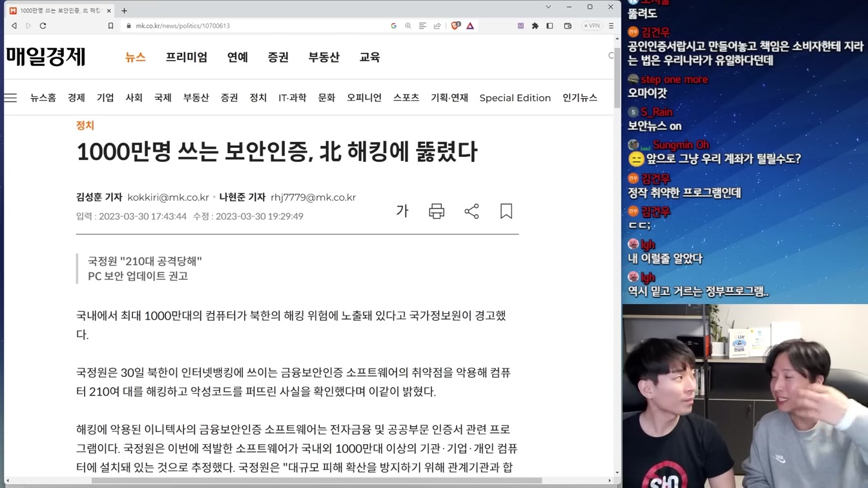Open new tab with plus button

(124, 10)
